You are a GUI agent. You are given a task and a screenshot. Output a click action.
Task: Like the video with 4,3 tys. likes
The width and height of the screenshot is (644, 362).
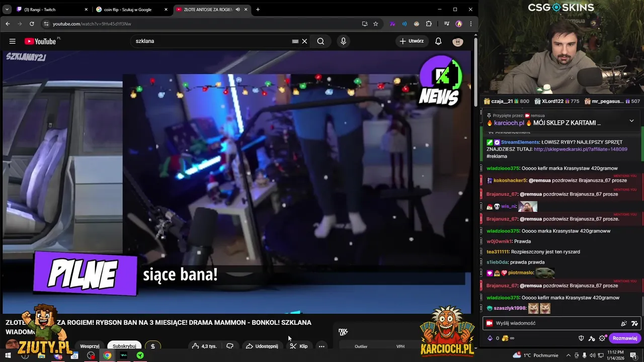click(204, 346)
